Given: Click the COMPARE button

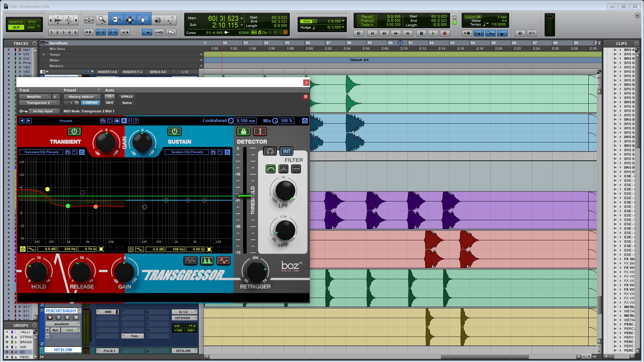Looking at the screenshot, I should [90, 103].
